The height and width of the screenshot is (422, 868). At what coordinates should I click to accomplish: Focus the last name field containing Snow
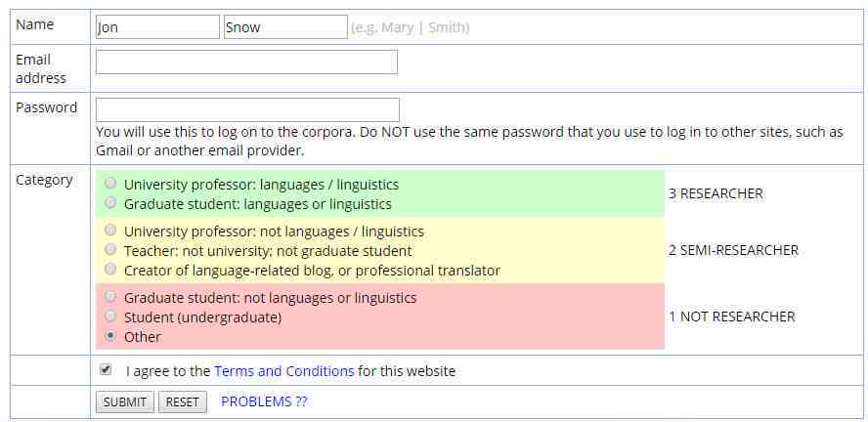click(x=285, y=27)
